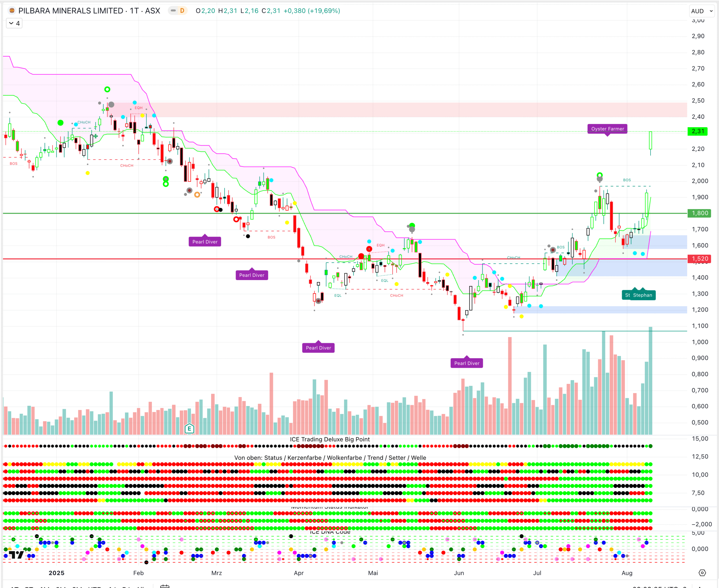Select the green 1,800 horizontal line label
This screenshot has height=588, width=719.
tap(699, 213)
